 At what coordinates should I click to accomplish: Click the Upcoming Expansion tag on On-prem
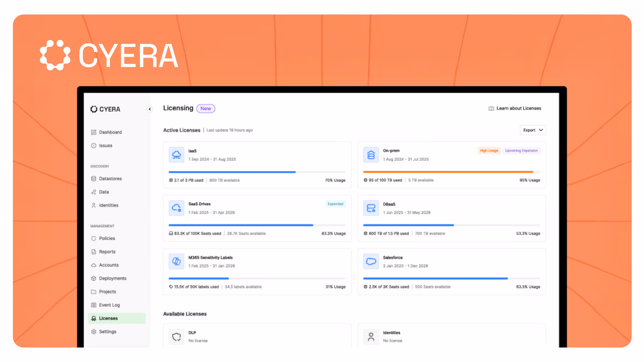coord(521,151)
